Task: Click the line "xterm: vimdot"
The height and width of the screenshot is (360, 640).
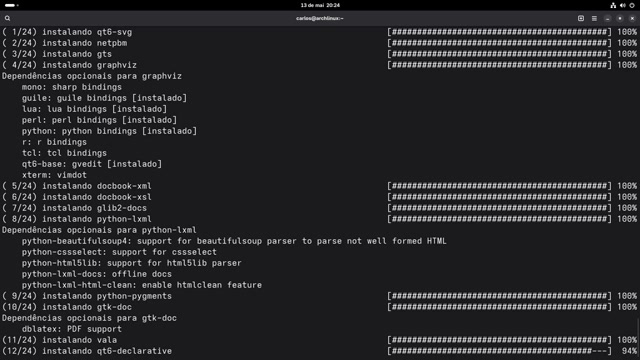Action: [x=54, y=175]
